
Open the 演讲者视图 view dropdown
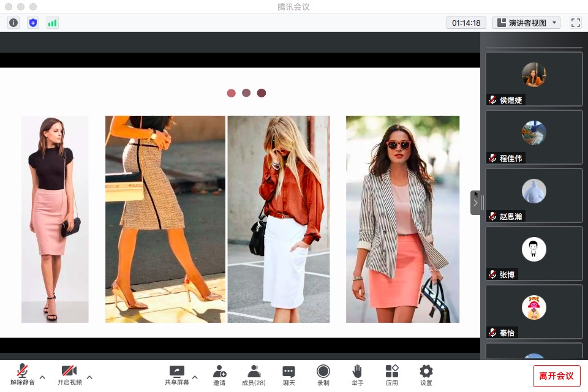[x=527, y=23]
